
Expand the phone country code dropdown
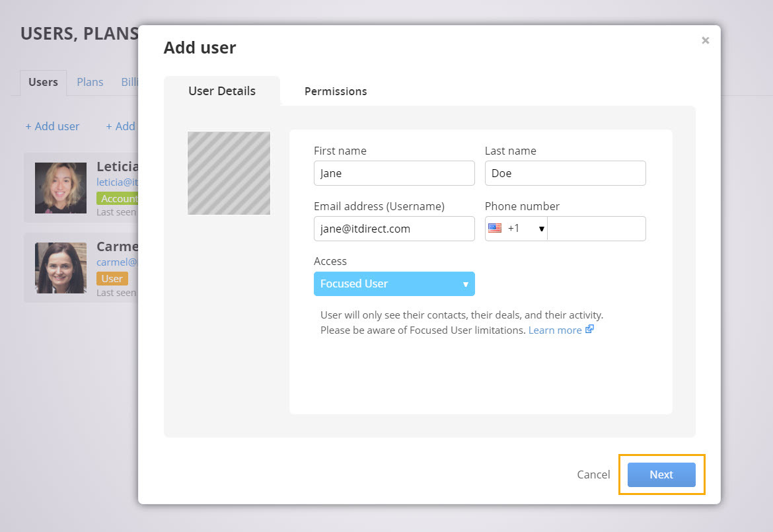[x=541, y=229]
